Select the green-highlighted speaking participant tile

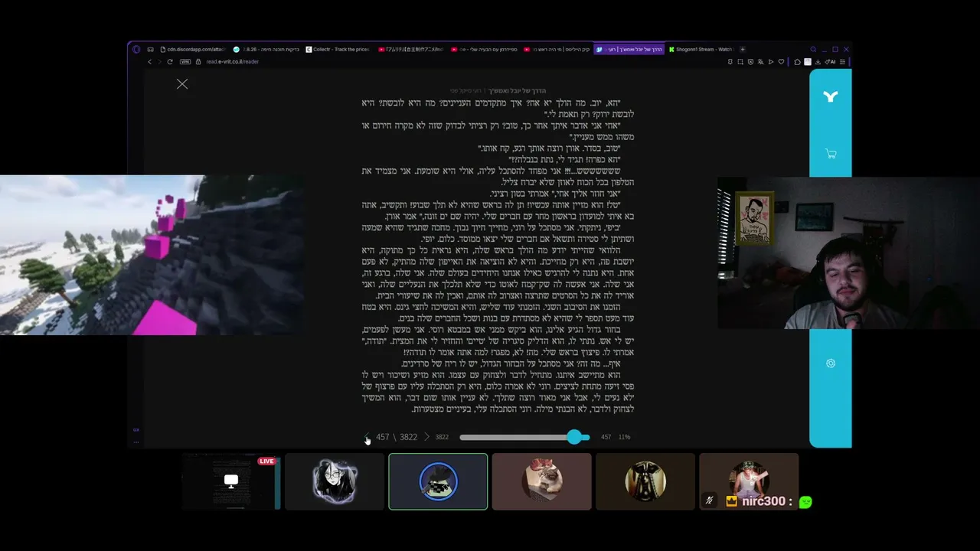pos(438,481)
